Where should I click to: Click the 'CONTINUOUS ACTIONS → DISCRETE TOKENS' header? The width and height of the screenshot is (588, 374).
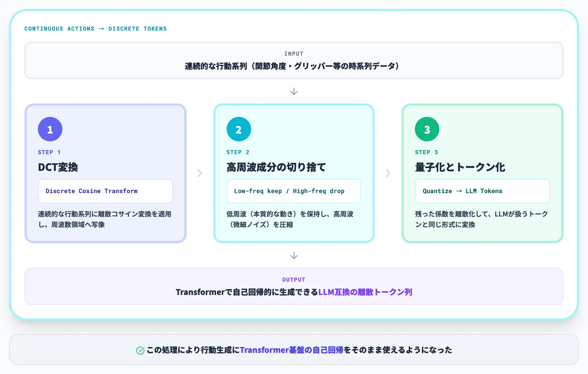tap(95, 29)
